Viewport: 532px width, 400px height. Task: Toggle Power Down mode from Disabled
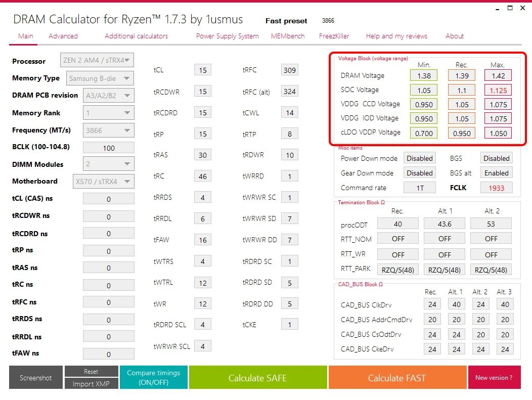tap(420, 158)
